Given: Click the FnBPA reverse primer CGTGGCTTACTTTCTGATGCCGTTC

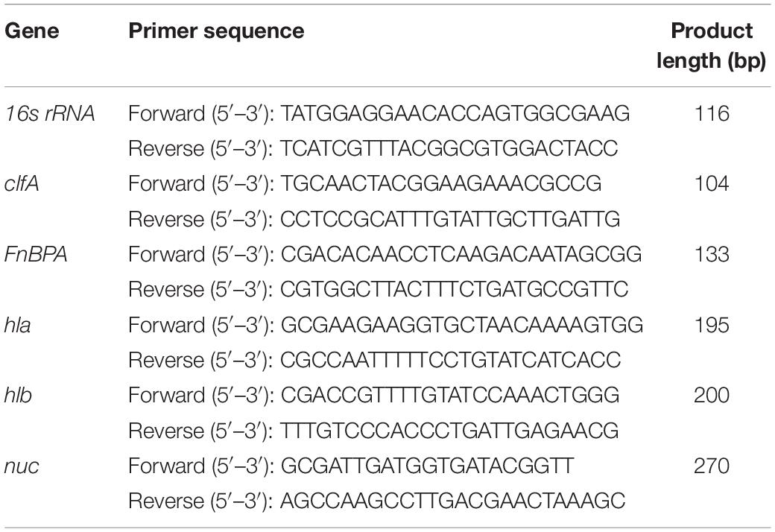Looking at the screenshot, I should click(x=455, y=290).
